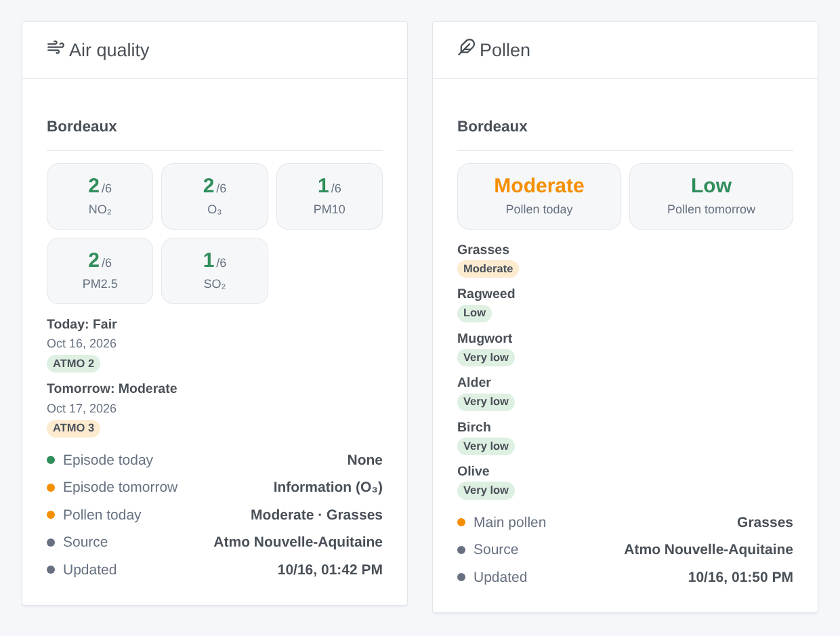Click the wind icon beside Air quality

click(56, 47)
